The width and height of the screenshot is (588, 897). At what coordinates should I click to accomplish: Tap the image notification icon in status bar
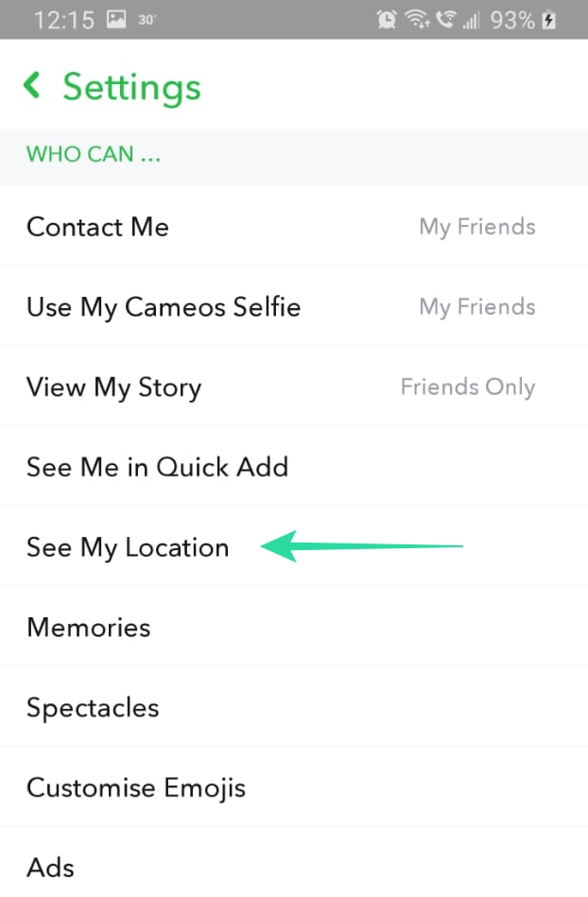[116, 20]
